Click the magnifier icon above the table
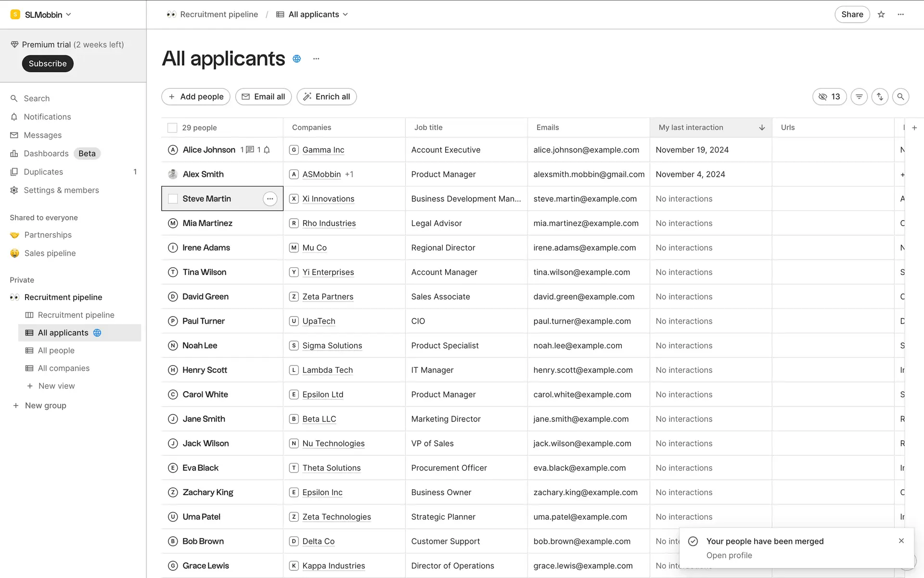This screenshot has height=578, width=924. click(x=900, y=97)
